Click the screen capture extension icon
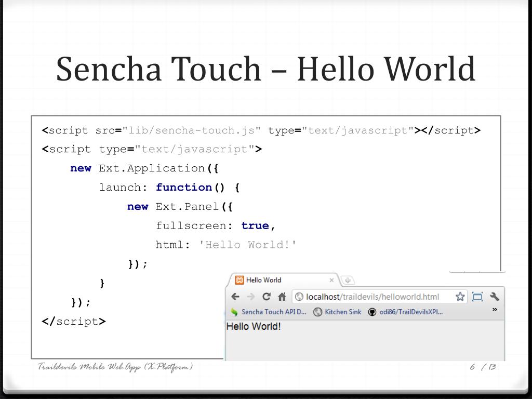The width and height of the screenshot is (532, 399). point(477,297)
